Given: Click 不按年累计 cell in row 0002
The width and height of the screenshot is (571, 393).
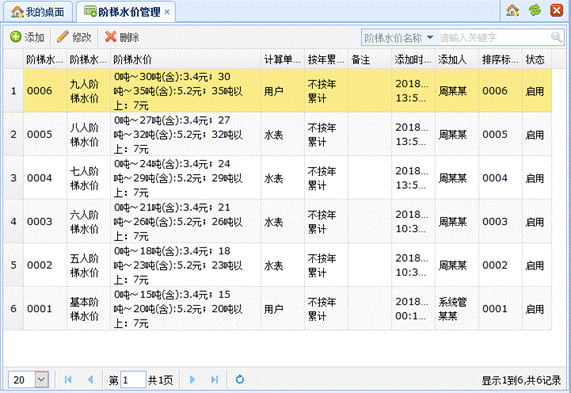Looking at the screenshot, I should [326, 265].
